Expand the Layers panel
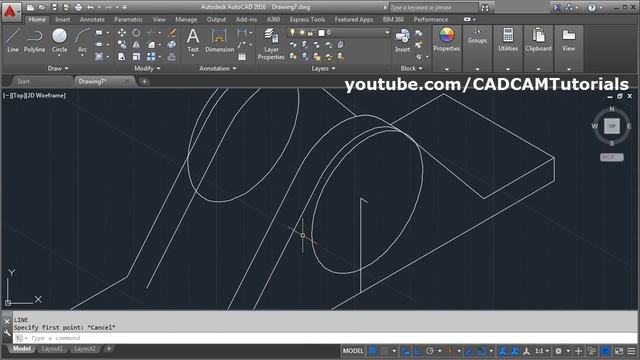The width and height of the screenshot is (640, 360). pyautogui.click(x=323, y=68)
